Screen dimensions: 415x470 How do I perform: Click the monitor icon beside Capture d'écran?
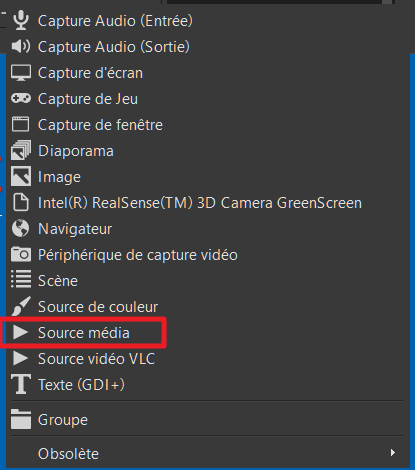[21, 73]
